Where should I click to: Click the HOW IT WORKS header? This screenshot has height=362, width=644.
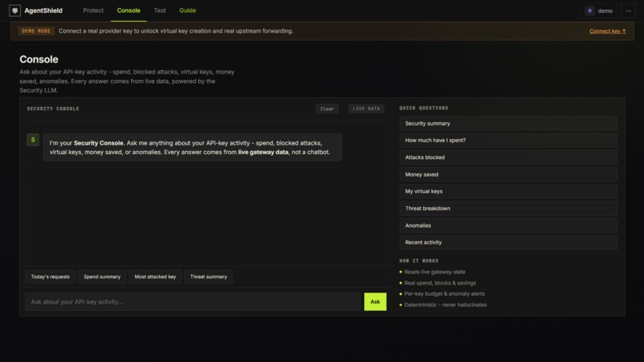(419, 261)
